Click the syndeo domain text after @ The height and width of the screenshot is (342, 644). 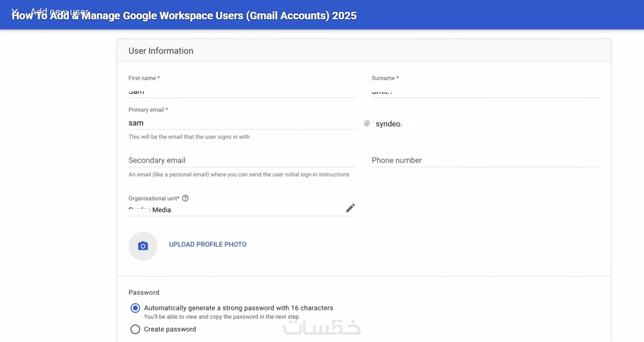389,124
